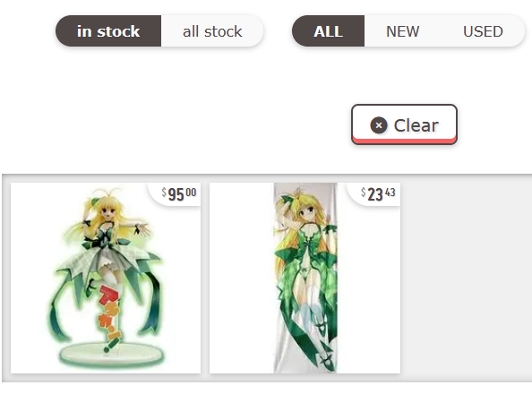Click the Clear filters button

click(x=404, y=124)
